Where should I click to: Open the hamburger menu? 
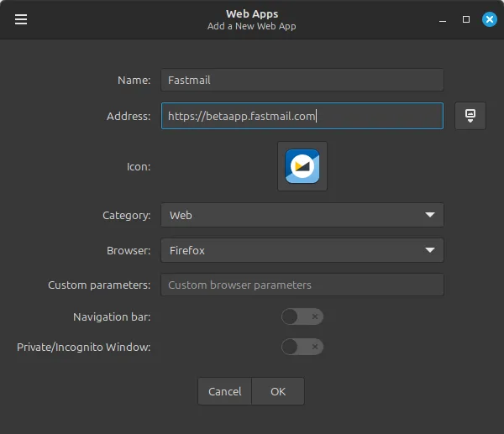pyautogui.click(x=21, y=19)
